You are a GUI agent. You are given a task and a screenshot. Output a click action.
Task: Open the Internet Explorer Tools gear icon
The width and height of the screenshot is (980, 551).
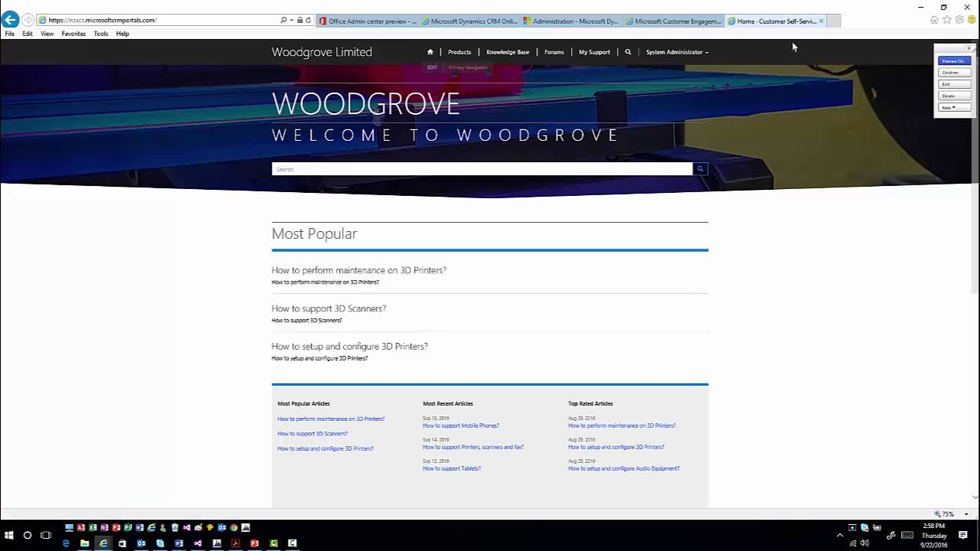(x=959, y=20)
